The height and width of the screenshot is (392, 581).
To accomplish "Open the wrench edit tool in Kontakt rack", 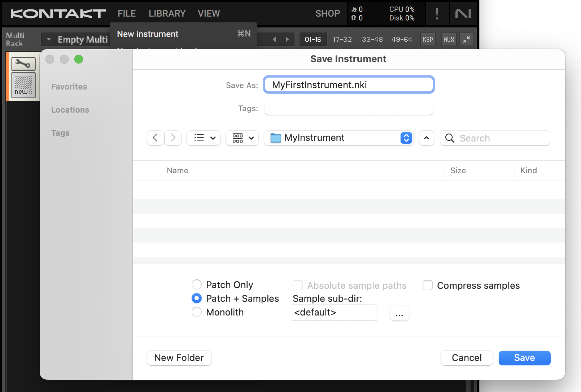I will pyautogui.click(x=23, y=64).
